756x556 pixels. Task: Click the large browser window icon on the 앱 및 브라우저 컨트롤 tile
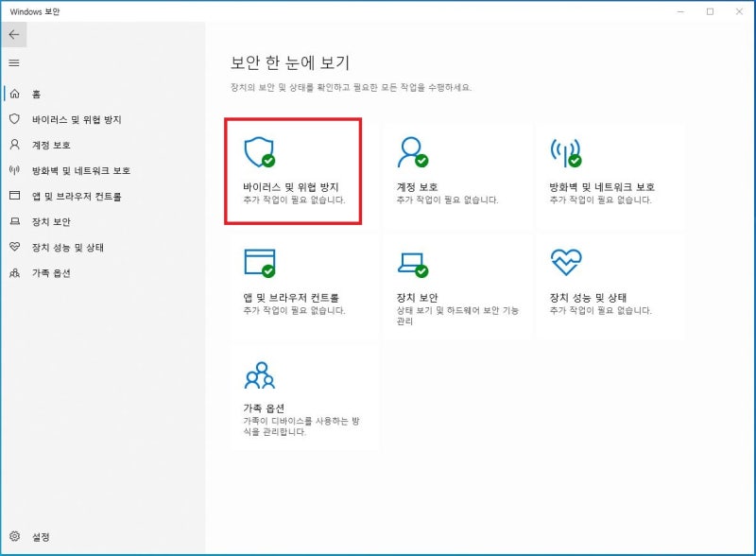point(259,263)
